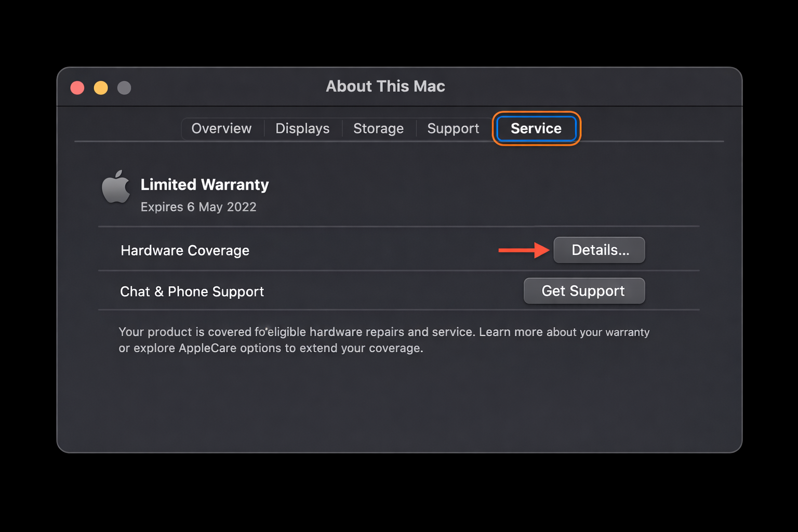Click the Get Support button
The height and width of the screenshot is (532, 798).
pos(583,291)
